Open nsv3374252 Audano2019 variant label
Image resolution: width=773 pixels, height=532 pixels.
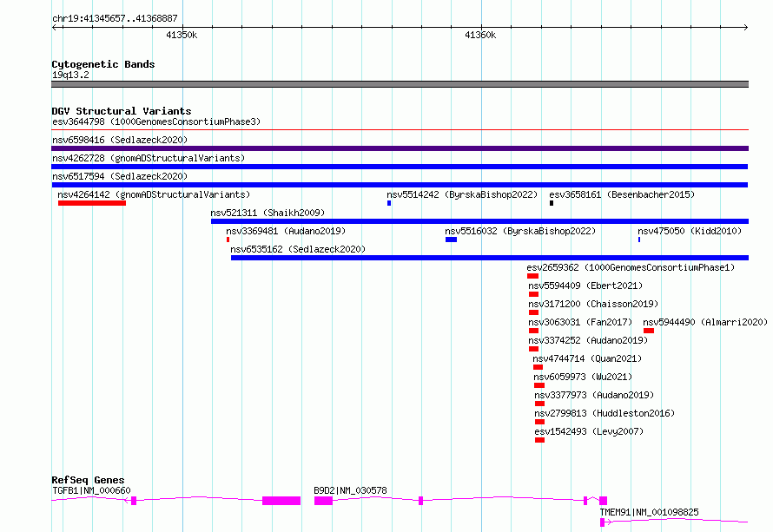pyautogui.click(x=588, y=340)
